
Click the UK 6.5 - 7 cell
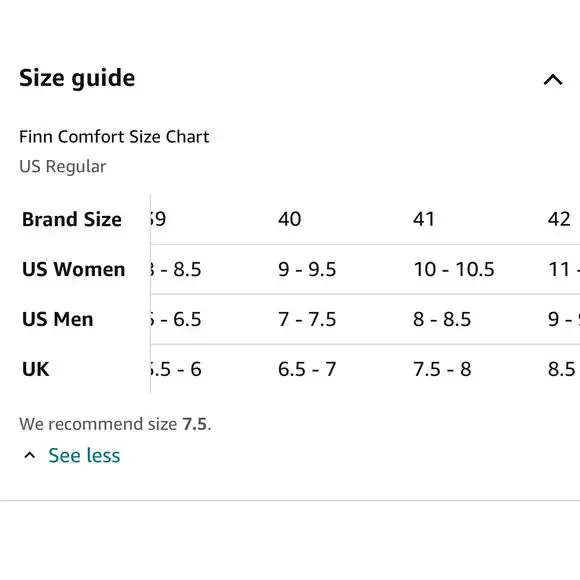pyautogui.click(x=307, y=369)
